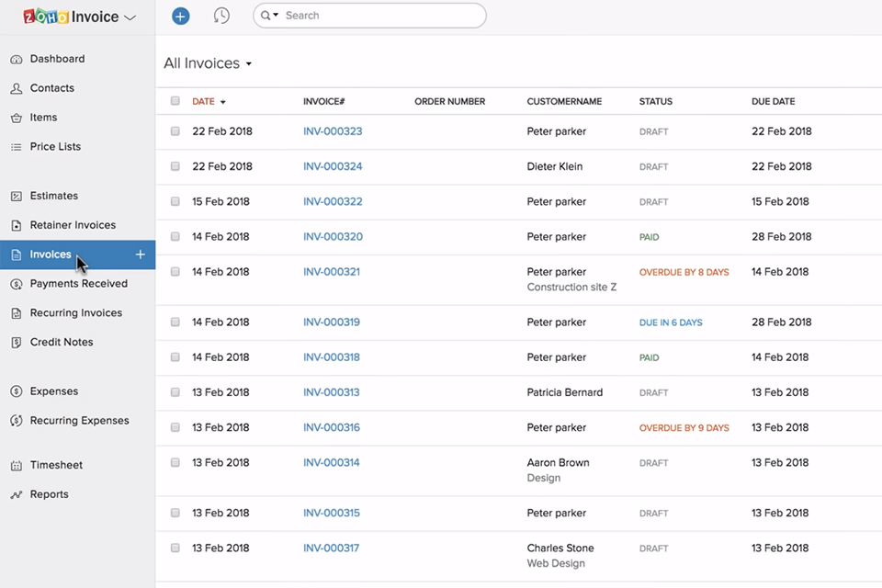
Task: Click the Contacts person icon
Action: coord(16,89)
